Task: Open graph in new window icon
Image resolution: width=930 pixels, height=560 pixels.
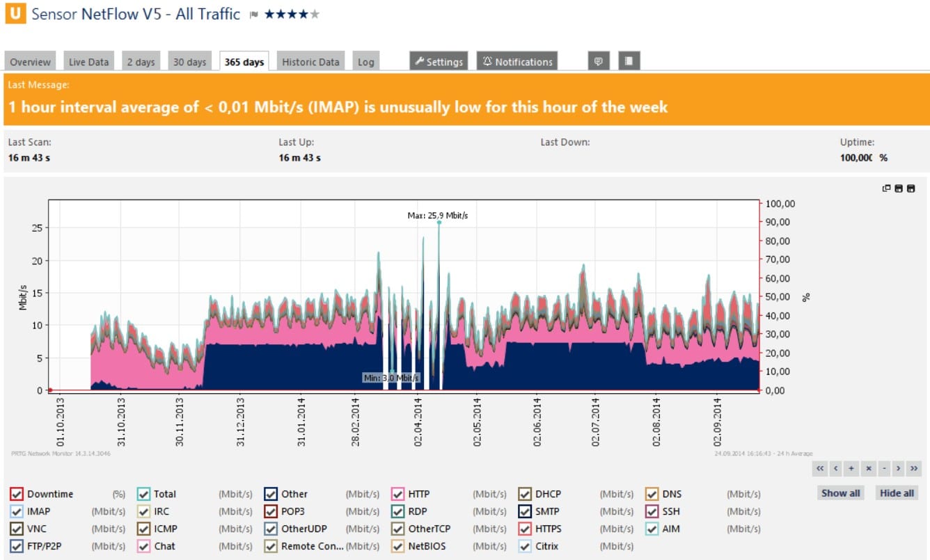Action: pos(886,188)
